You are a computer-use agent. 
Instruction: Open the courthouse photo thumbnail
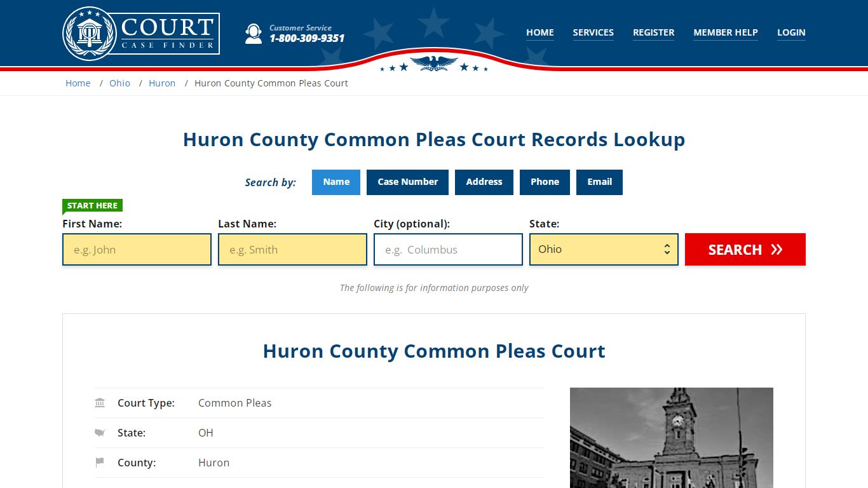pos(672,438)
